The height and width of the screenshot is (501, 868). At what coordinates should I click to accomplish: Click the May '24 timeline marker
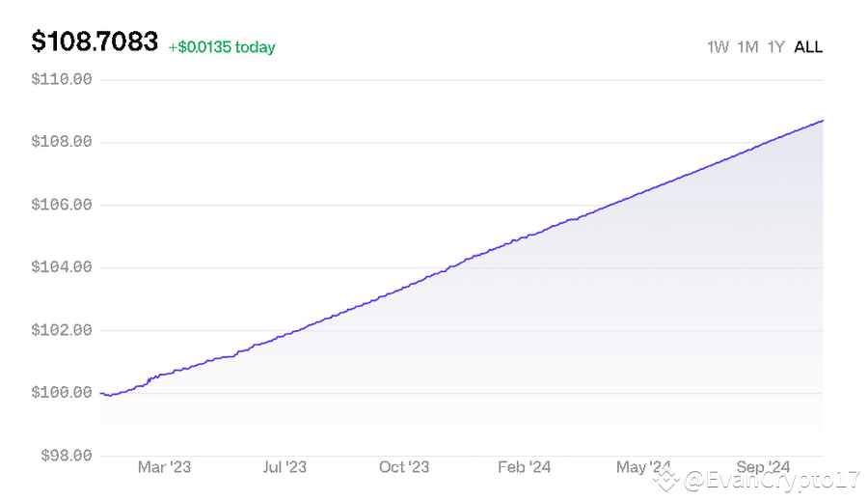point(644,467)
